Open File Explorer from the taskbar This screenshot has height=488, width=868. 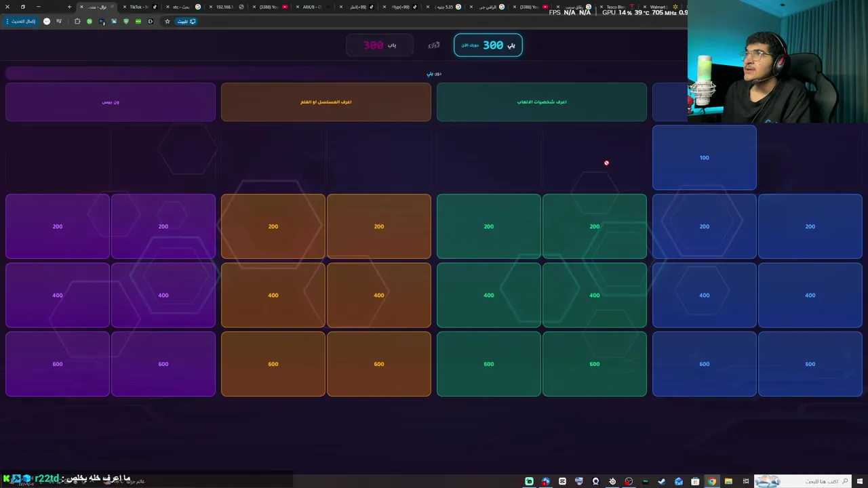coord(728,481)
